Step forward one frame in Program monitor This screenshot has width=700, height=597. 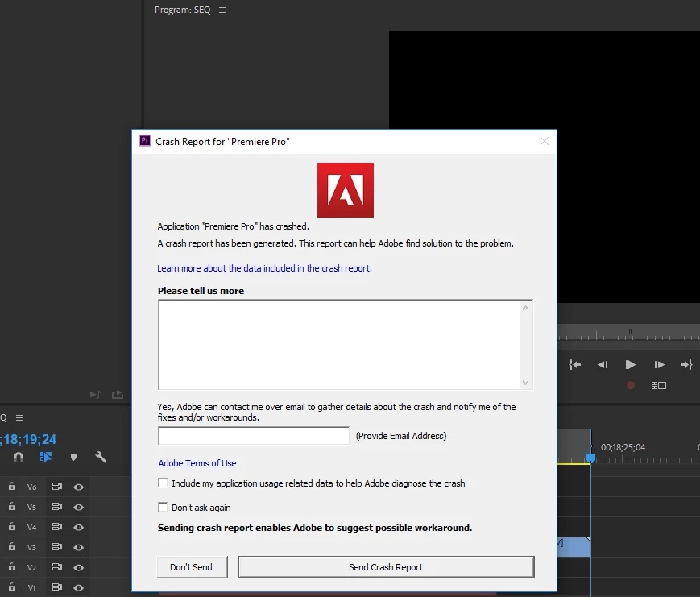pyautogui.click(x=660, y=365)
